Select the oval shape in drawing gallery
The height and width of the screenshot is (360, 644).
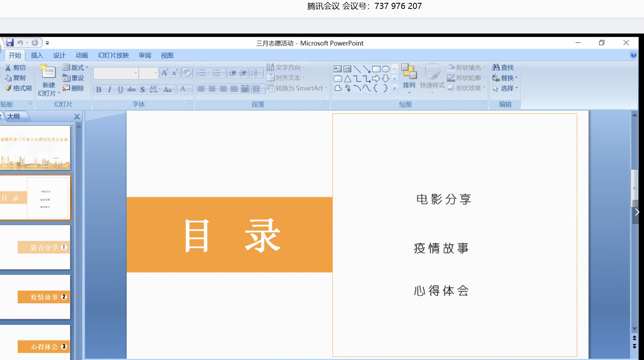pyautogui.click(x=386, y=69)
